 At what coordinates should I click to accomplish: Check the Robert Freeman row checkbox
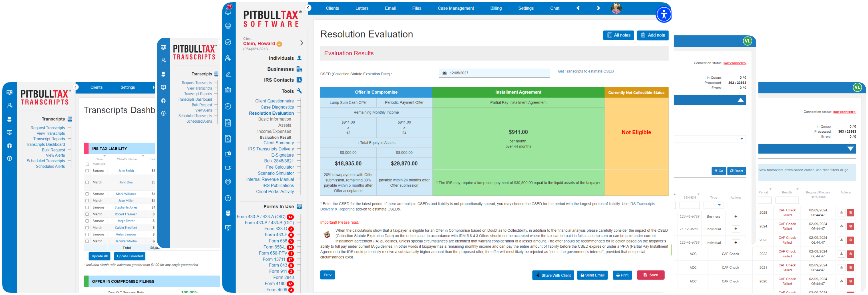click(87, 215)
